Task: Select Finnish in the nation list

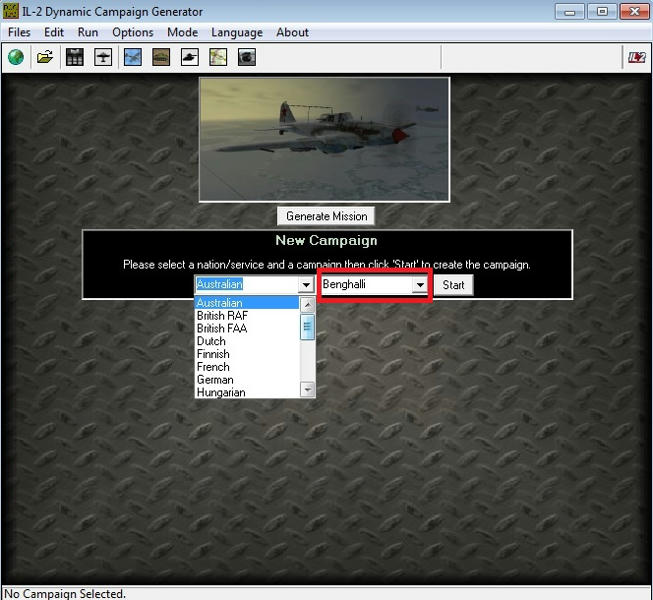Action: pos(247,354)
